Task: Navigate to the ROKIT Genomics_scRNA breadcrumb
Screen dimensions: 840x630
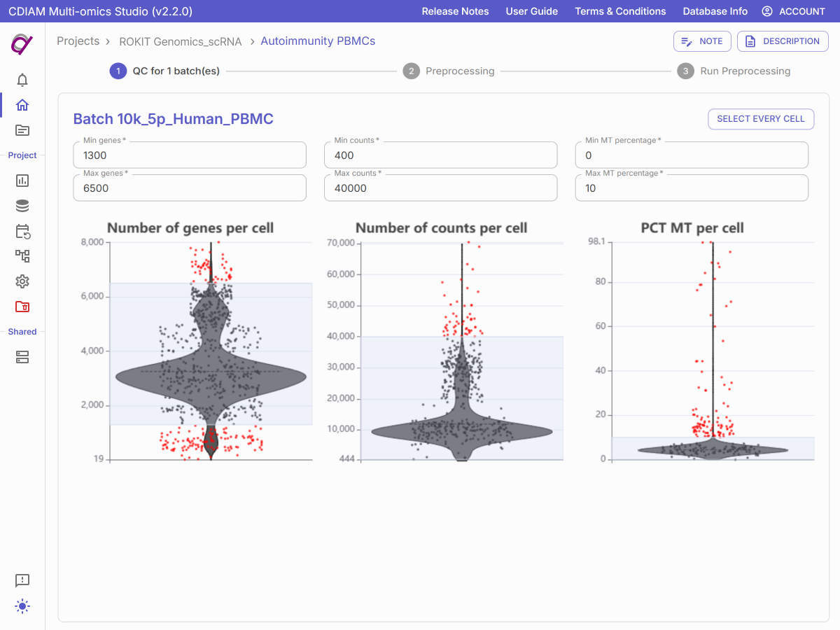Action: pyautogui.click(x=181, y=41)
